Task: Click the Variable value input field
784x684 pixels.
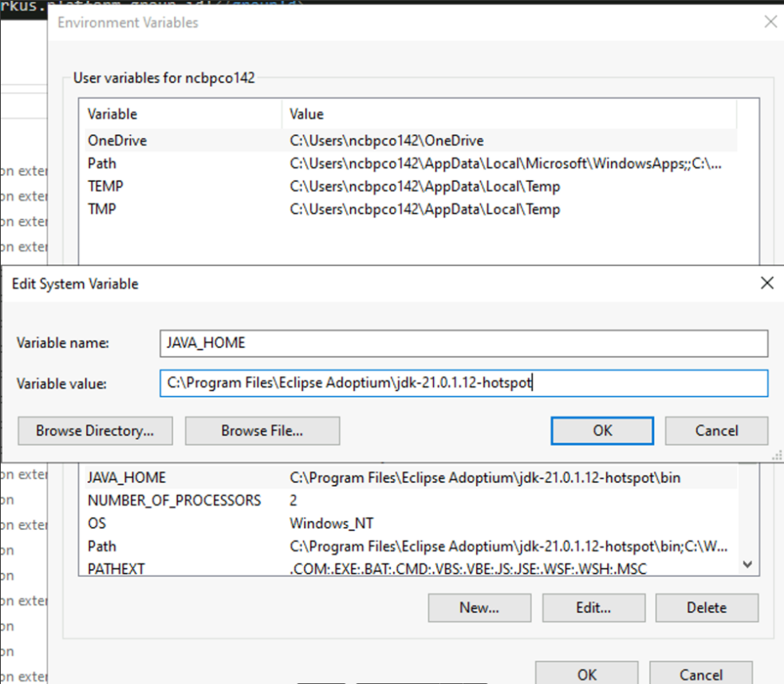Action: 463,383
